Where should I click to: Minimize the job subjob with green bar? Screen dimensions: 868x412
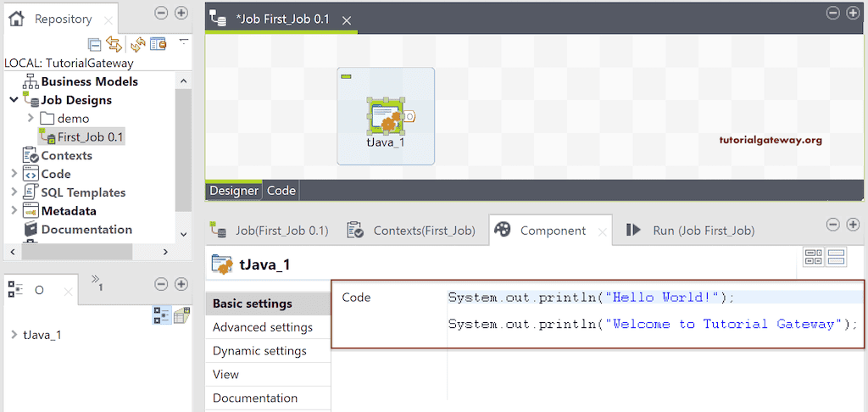[346, 77]
